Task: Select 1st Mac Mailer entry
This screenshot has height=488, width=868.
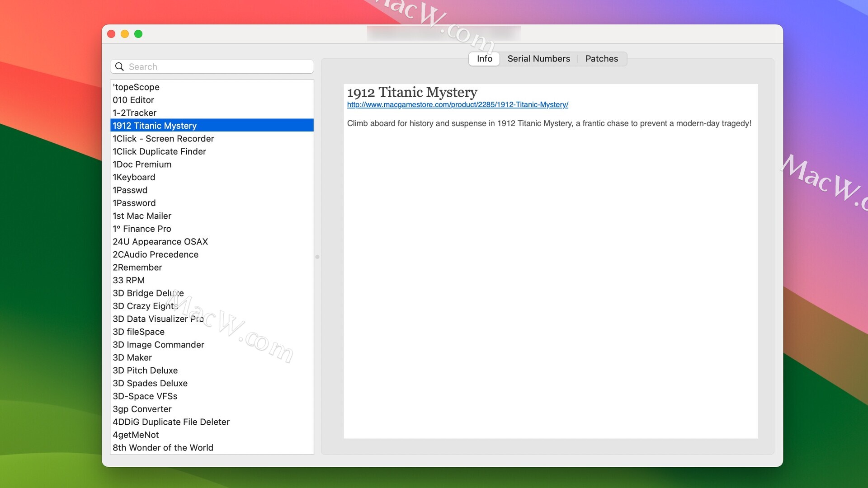Action: (212, 216)
